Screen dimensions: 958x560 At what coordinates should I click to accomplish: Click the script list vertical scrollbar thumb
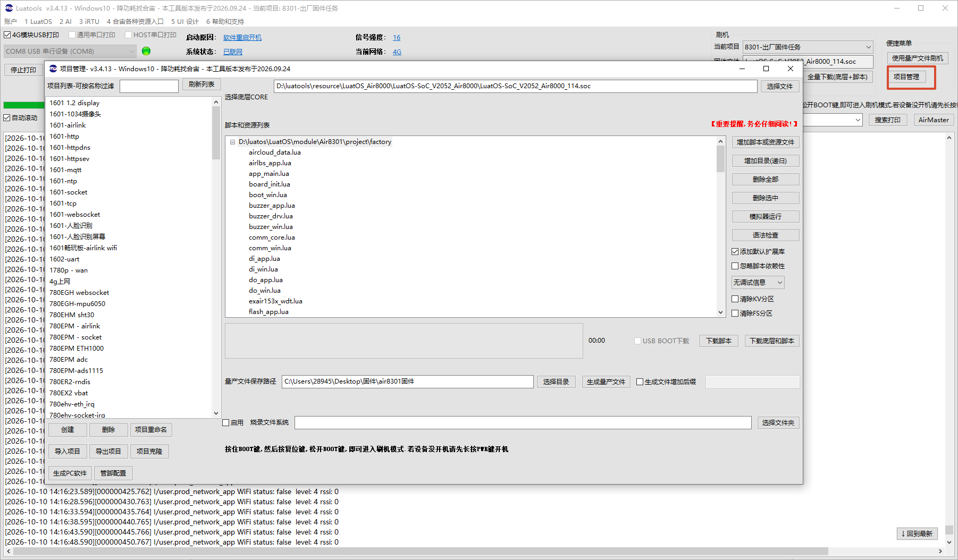721,159
